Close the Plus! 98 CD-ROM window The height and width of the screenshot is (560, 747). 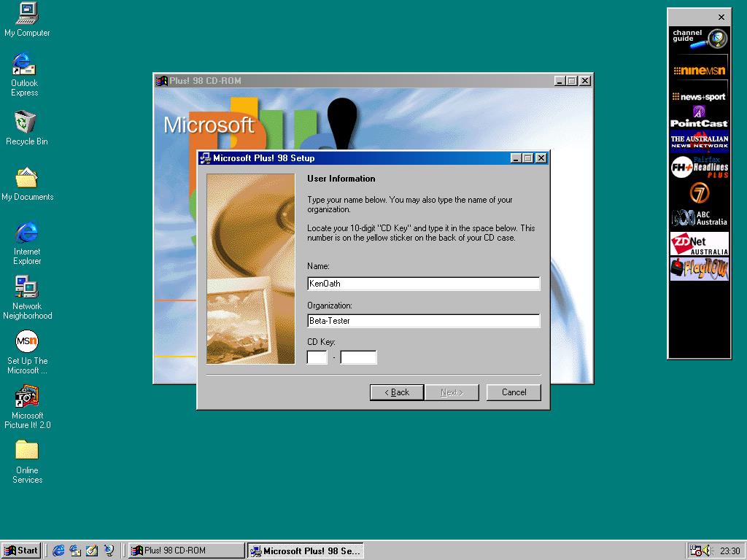click(x=585, y=81)
